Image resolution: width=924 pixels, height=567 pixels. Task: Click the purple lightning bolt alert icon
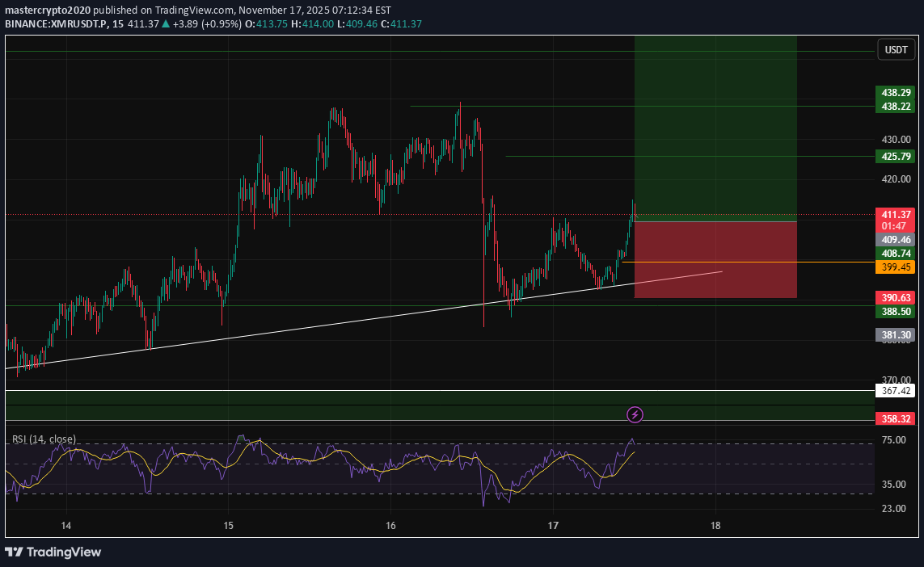click(635, 415)
